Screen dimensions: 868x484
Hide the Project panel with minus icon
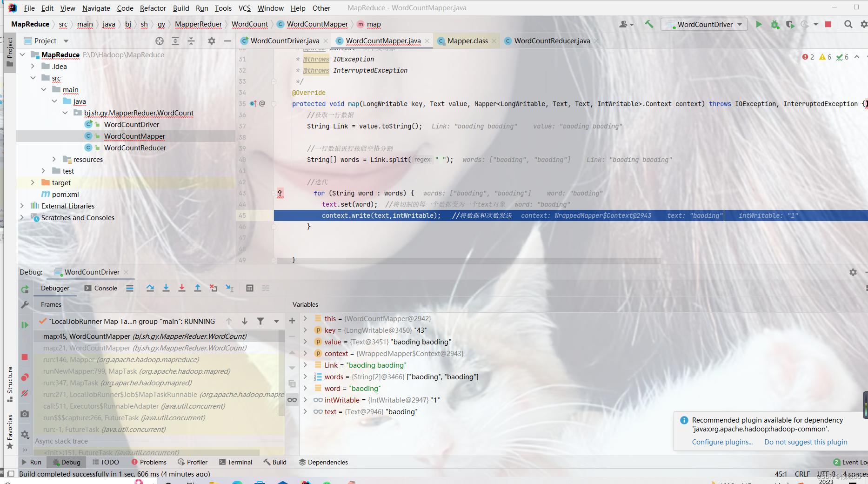227,41
